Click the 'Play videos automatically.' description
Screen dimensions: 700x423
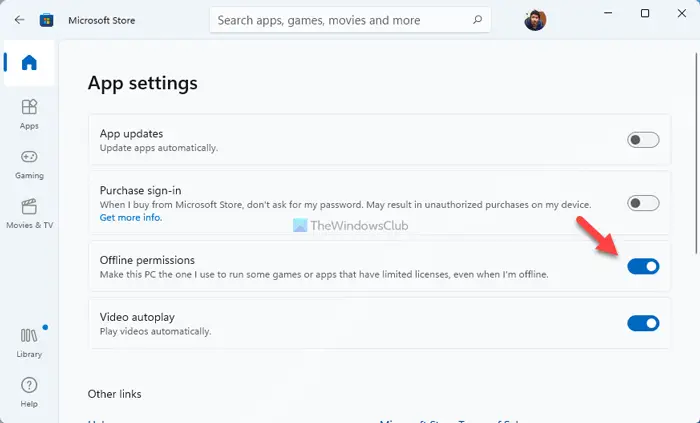click(x=155, y=332)
